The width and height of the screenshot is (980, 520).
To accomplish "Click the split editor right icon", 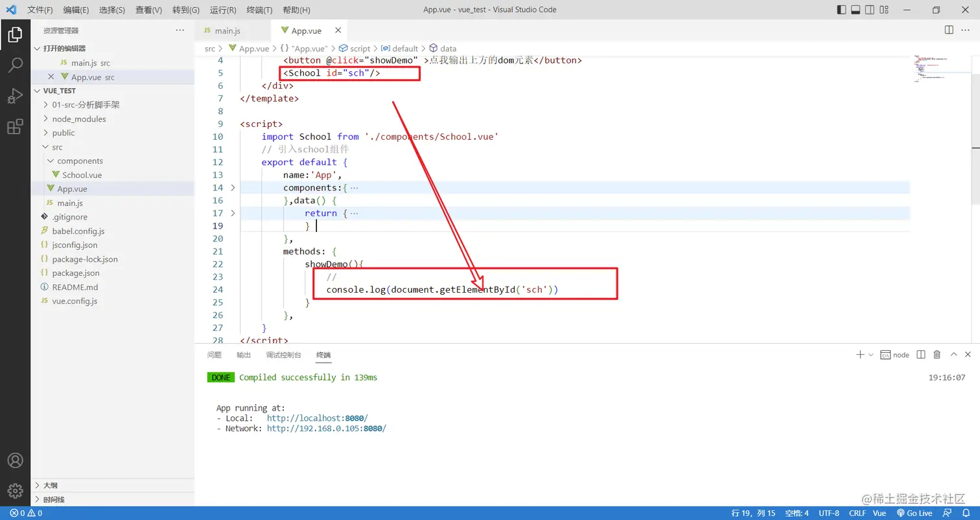I will coord(949,30).
